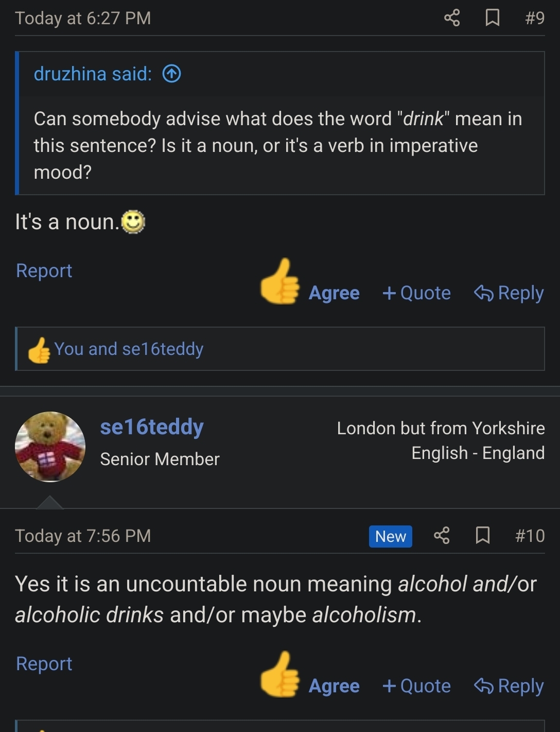Click se16teddy's teddy bear avatar
This screenshot has width=560, height=732.
click(50, 447)
